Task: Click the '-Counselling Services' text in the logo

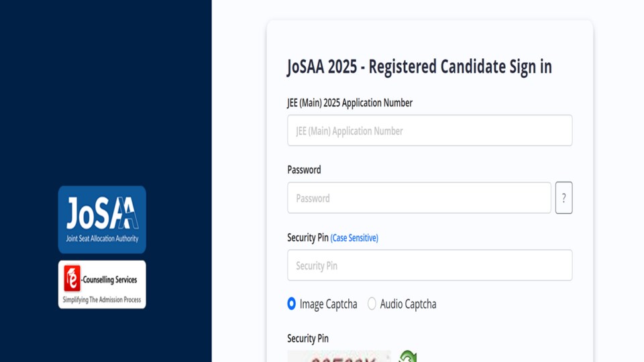Action: click(109, 280)
